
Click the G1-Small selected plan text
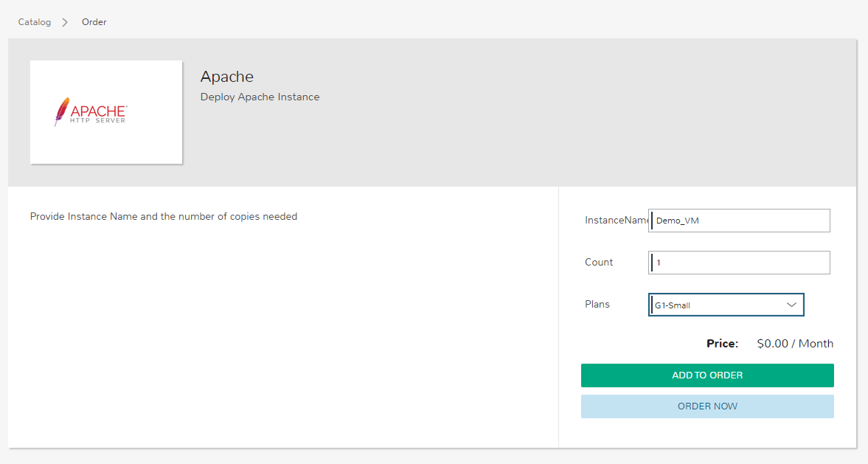click(673, 305)
